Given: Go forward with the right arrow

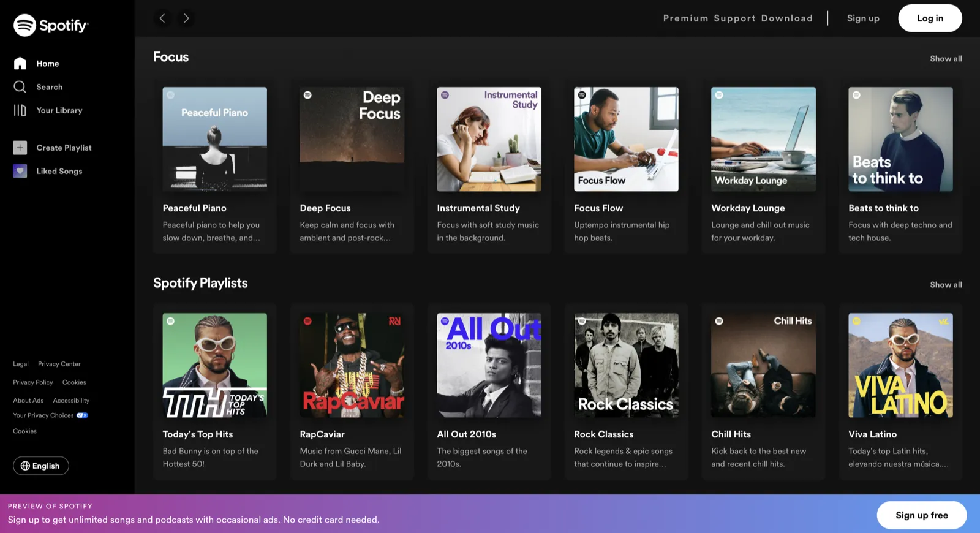Looking at the screenshot, I should click(186, 18).
